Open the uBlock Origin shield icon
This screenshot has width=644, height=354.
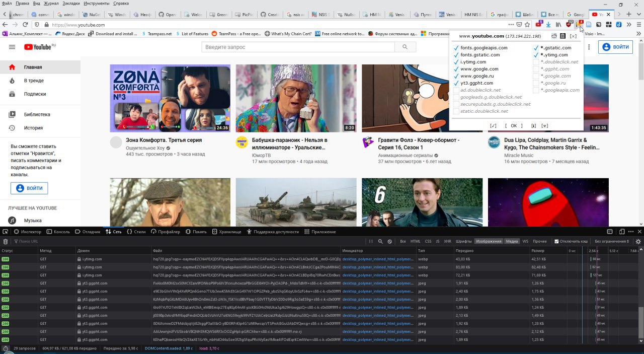(569, 24)
